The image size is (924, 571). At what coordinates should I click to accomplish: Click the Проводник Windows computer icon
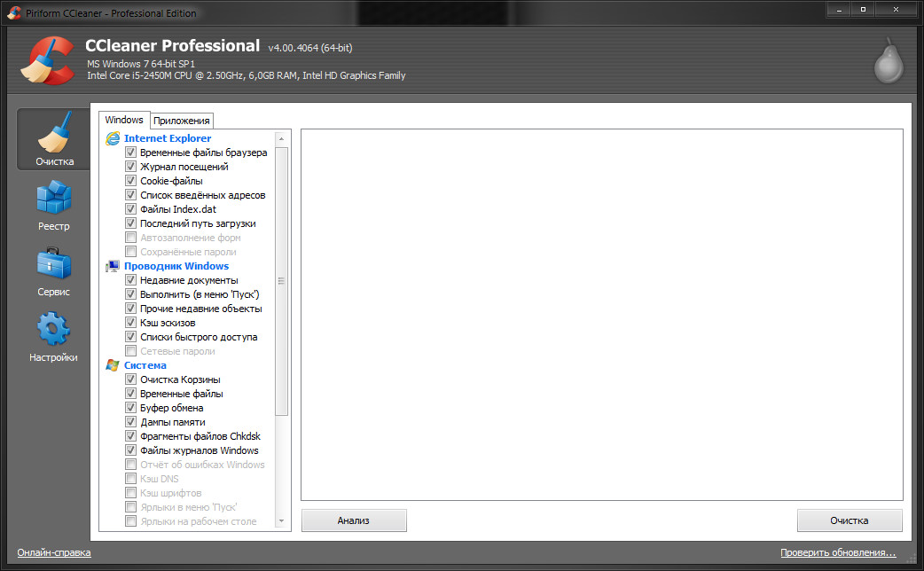pyautogui.click(x=113, y=266)
